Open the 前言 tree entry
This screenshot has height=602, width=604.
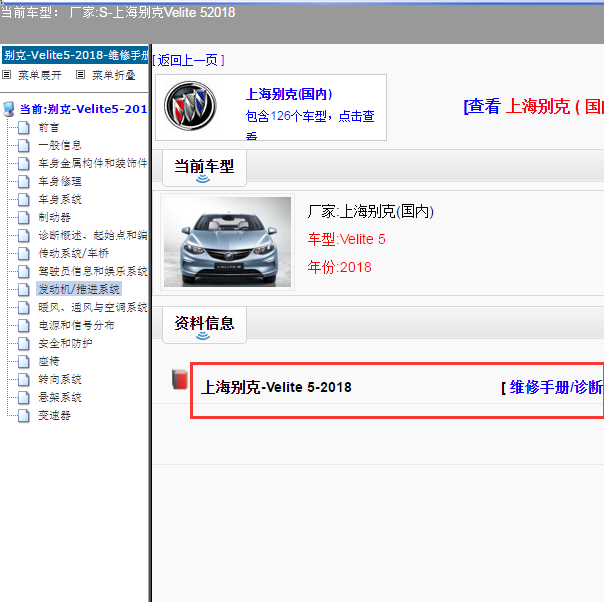pos(49,127)
